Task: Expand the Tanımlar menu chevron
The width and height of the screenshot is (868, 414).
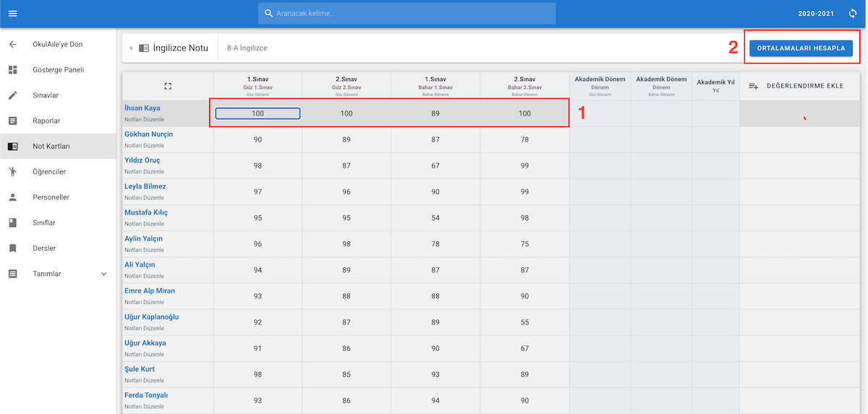Action: click(x=103, y=274)
